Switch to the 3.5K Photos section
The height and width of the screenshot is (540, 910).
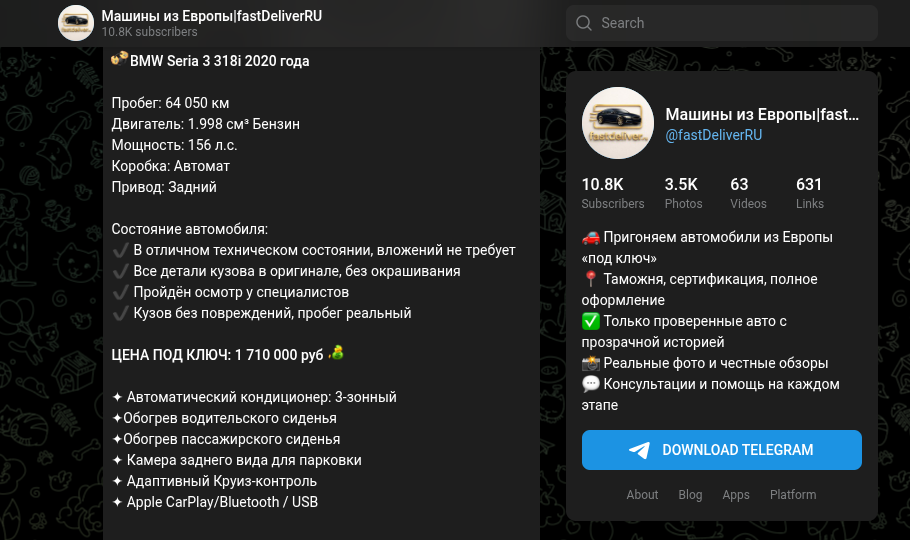click(683, 193)
